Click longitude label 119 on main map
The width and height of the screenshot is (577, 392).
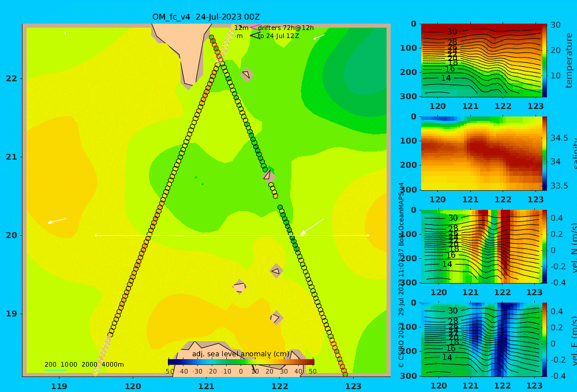click(x=59, y=386)
